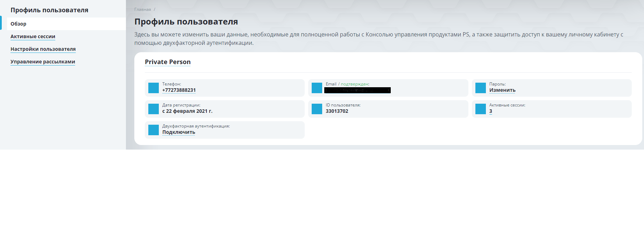This screenshot has width=644, height=227.
Task: Open Активные сессии from the sidebar menu
Action: pos(33,36)
